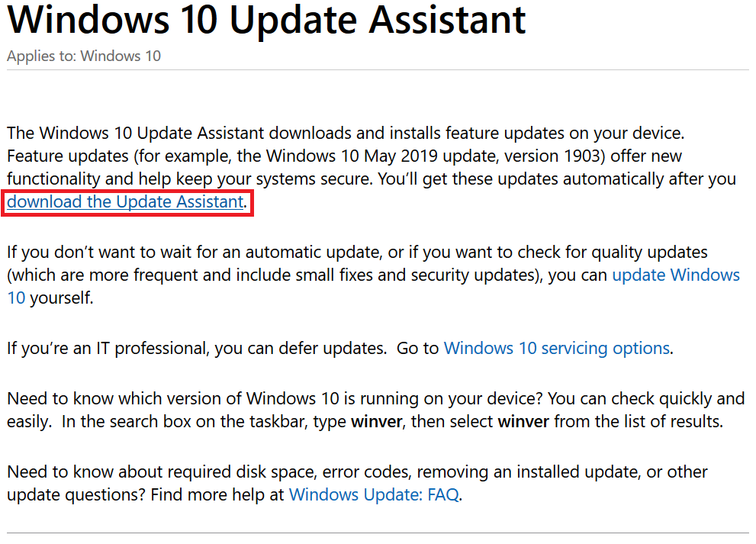Click the blue '10' link before 'yourself'
Screen dimensions: 756x544
pyautogui.click(x=16, y=298)
